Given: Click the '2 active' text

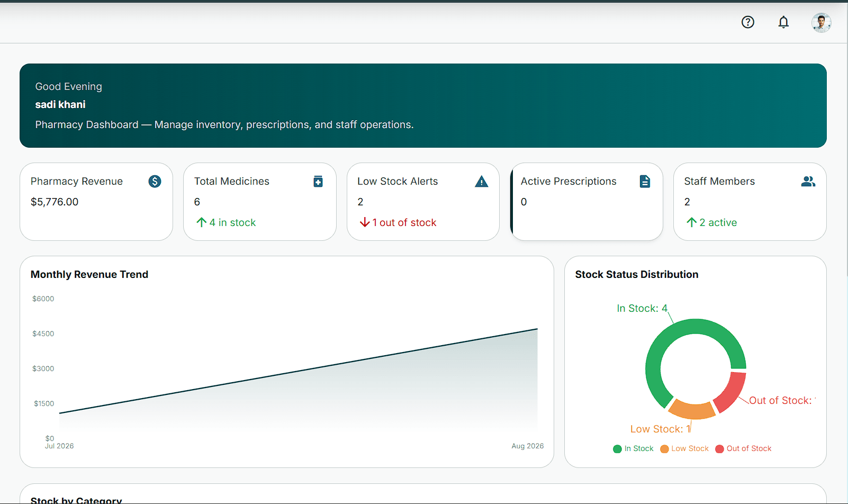Looking at the screenshot, I should [718, 223].
